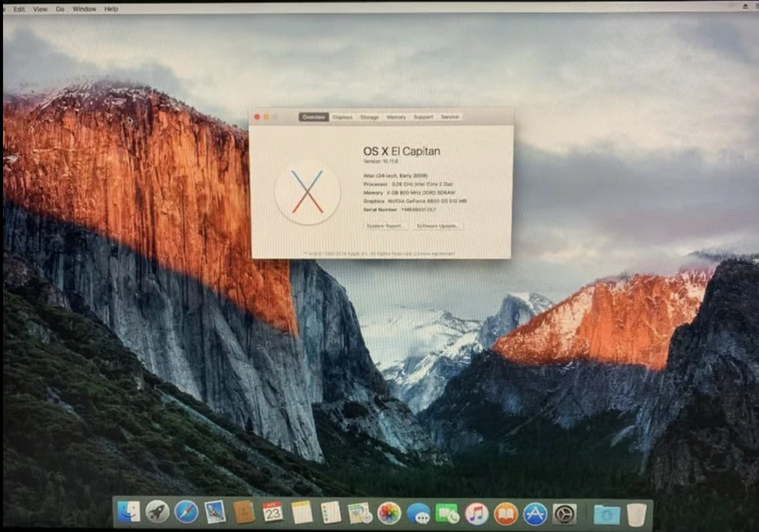Empty-click the Trash icon
This screenshot has width=759, height=532.
pyautogui.click(x=634, y=514)
